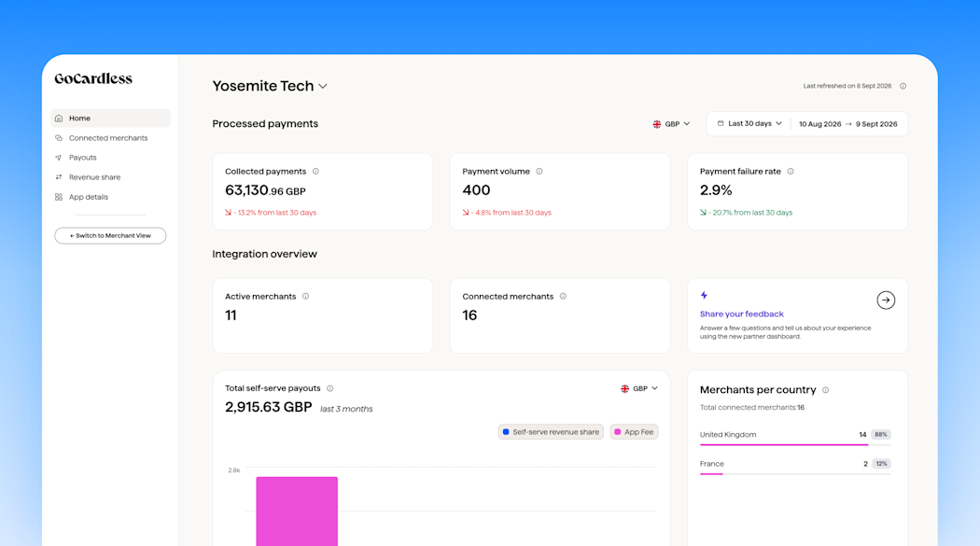Click the 9 Sept 2026 end date
The height and width of the screenshot is (546, 980).
click(x=876, y=124)
